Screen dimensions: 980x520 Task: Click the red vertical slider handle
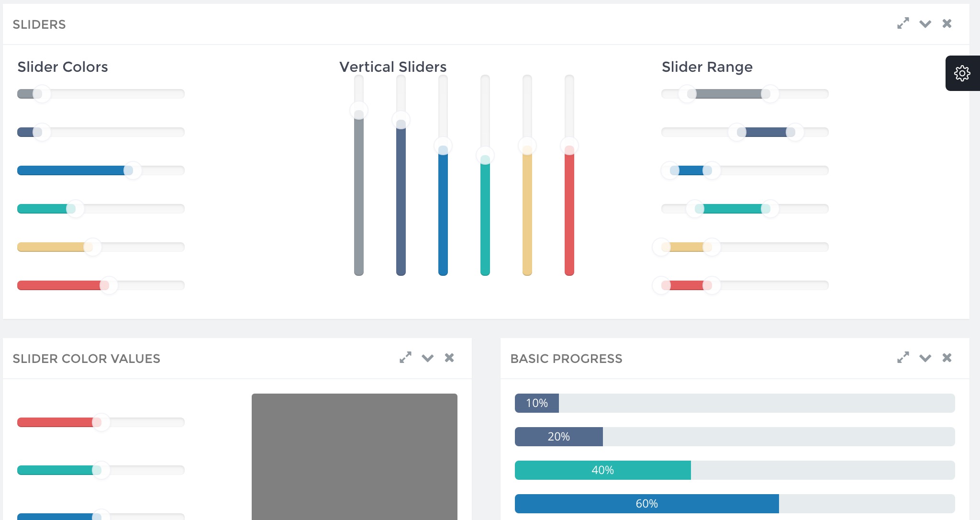569,146
